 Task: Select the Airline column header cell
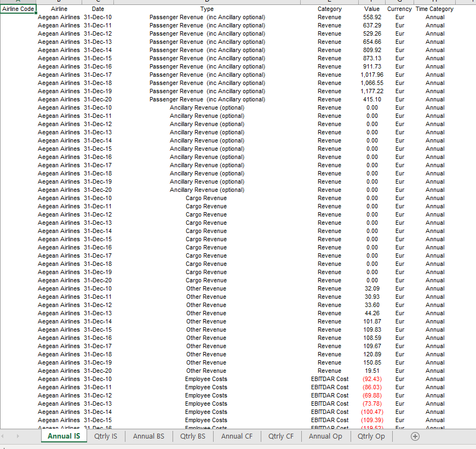(59, 9)
